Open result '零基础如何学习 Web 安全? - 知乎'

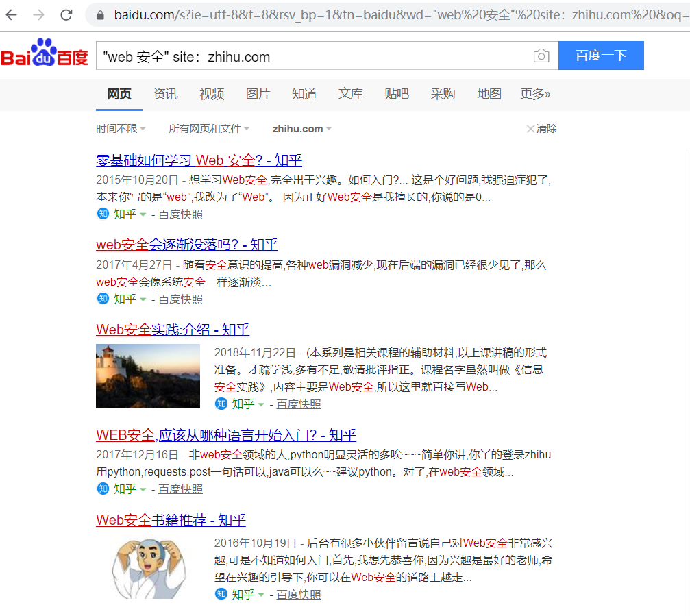(x=199, y=160)
